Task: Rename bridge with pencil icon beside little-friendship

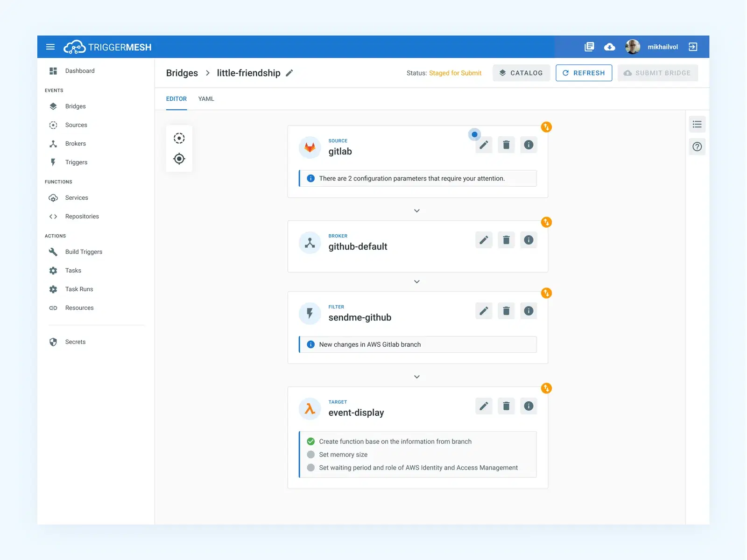Action: (289, 73)
